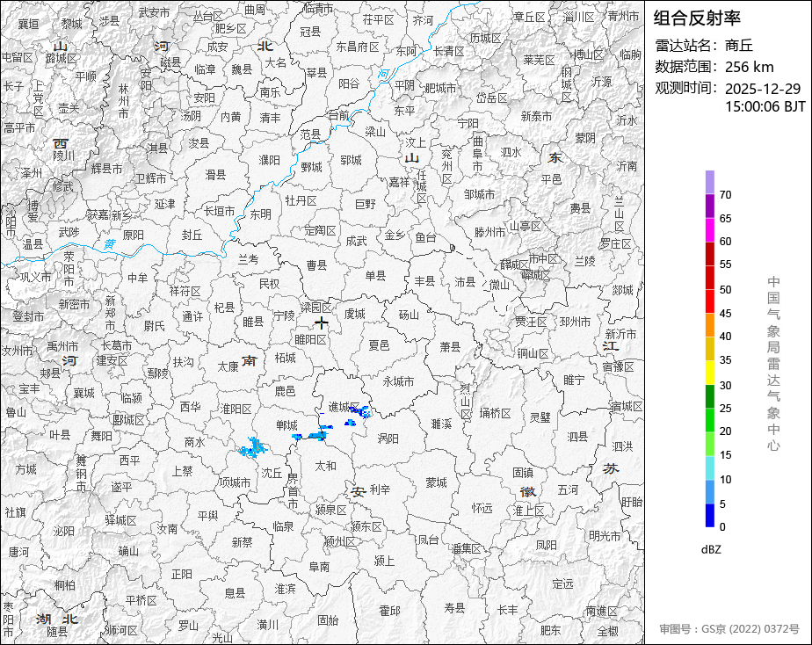Click the 牡丹区 map label

pos(301,201)
